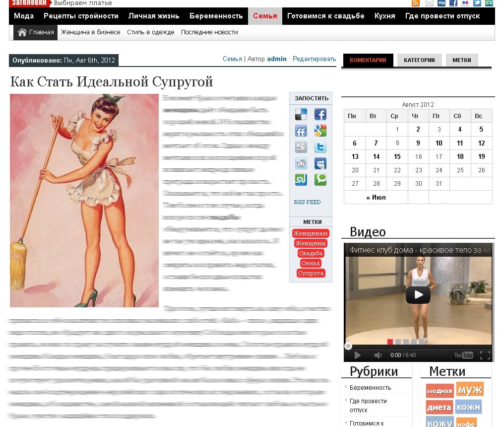
Task: Go to previous month « Июл in calendar
Action: coord(376,197)
